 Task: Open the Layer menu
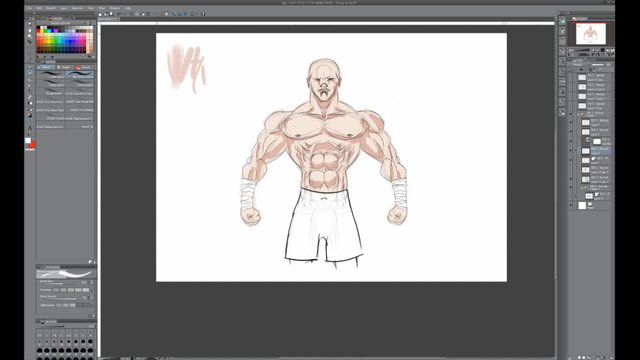coord(64,8)
